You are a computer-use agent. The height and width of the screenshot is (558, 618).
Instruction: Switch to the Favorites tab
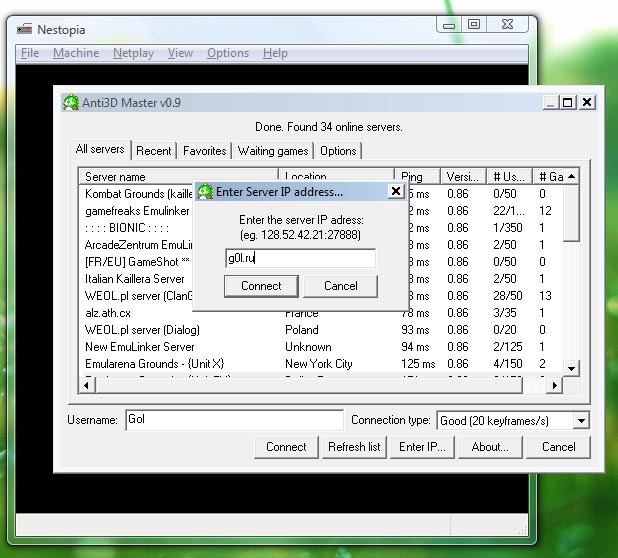pyautogui.click(x=205, y=151)
